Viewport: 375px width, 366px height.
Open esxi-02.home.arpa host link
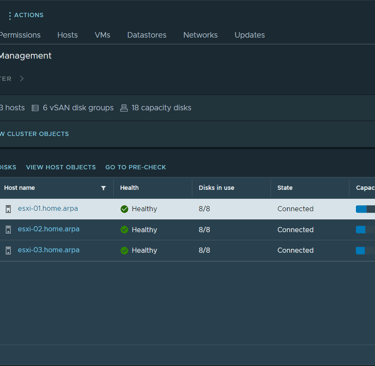(49, 229)
